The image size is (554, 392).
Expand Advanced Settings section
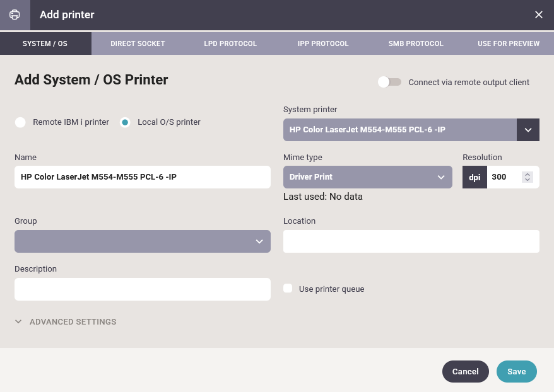click(66, 321)
